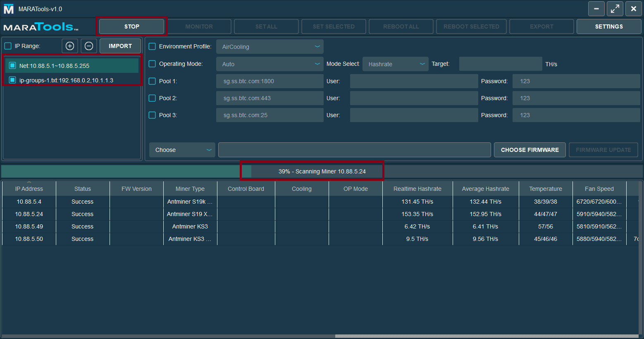The height and width of the screenshot is (339, 644).
Task: Toggle fullscreen with the expand arrows icon
Action: pyautogui.click(x=615, y=9)
